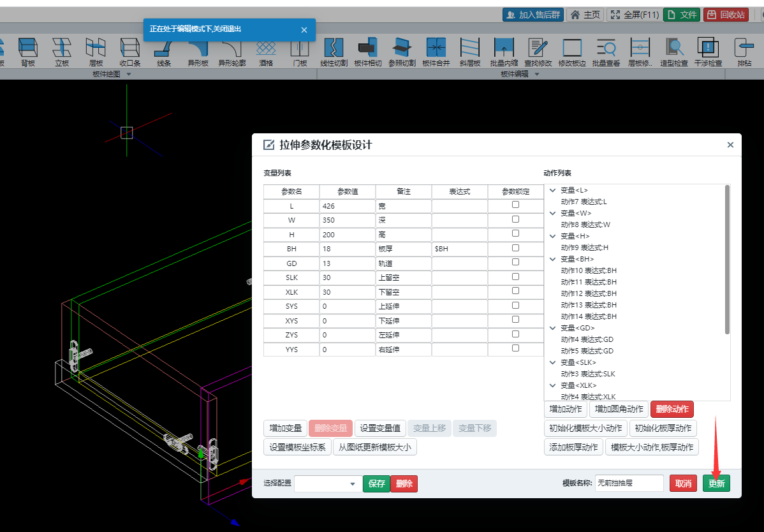This screenshot has width=764, height=532.
Task: Run the 干涉检查 interference check tool
Action: point(707,51)
